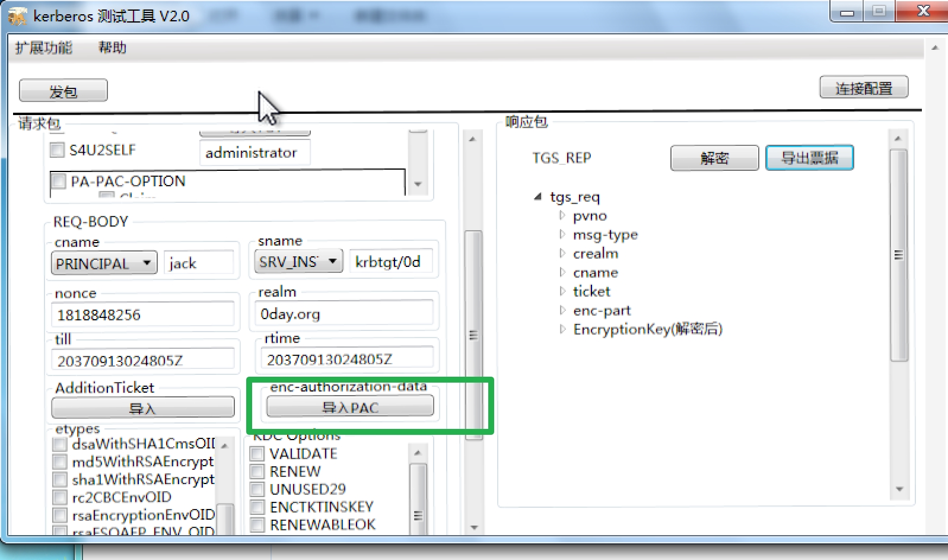Collapse the tgs_req root node

[x=537, y=196]
